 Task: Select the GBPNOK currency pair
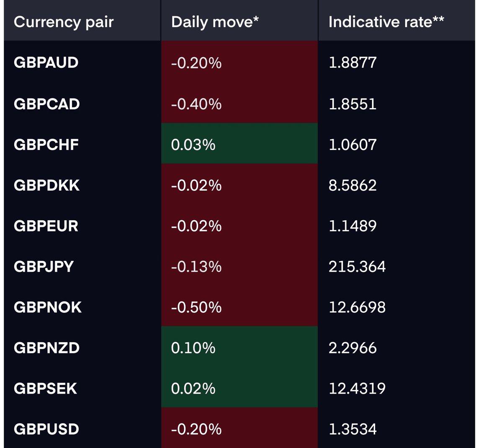pyautogui.click(x=48, y=307)
